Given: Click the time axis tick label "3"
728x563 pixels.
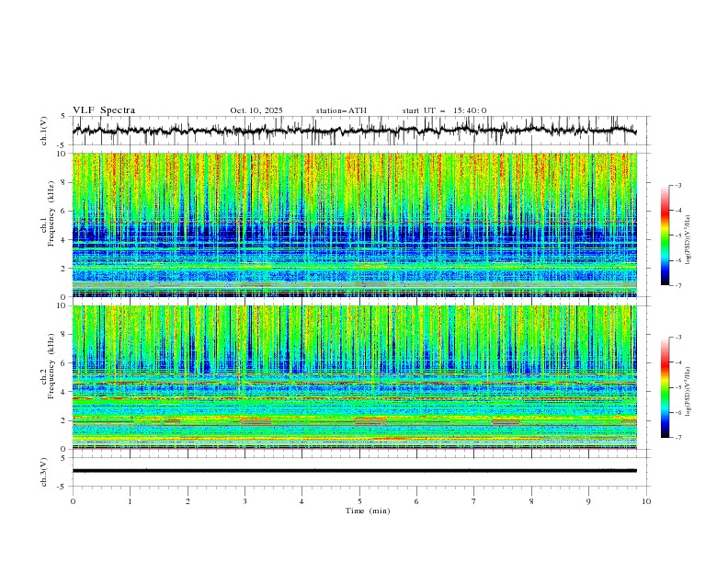Looking at the screenshot, I should pos(245,501).
